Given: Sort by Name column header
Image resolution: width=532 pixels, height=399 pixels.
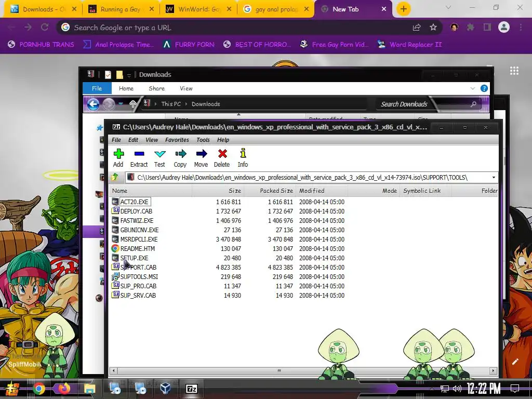Looking at the screenshot, I should (151, 191).
